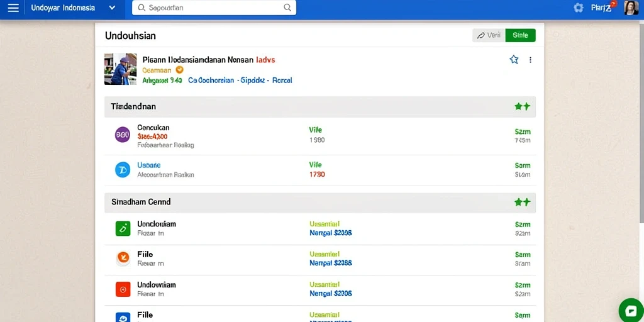Select the Verii tab button

[x=489, y=35]
